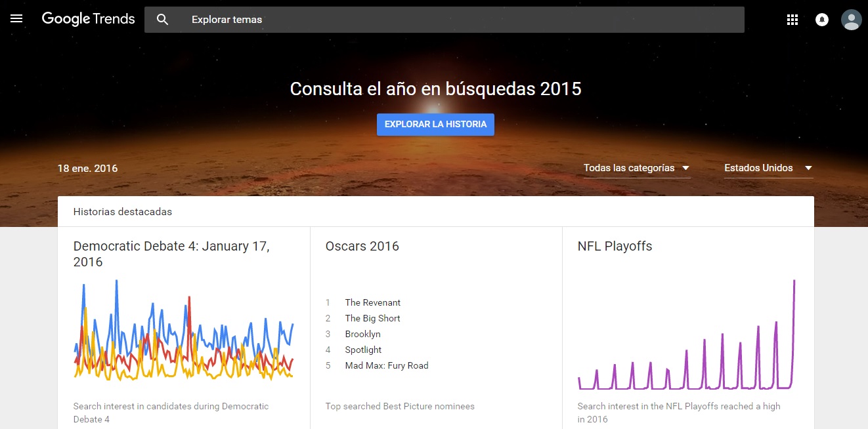The width and height of the screenshot is (868, 429).
Task: Focus the Explorar temas search field
Action: [x=445, y=20]
